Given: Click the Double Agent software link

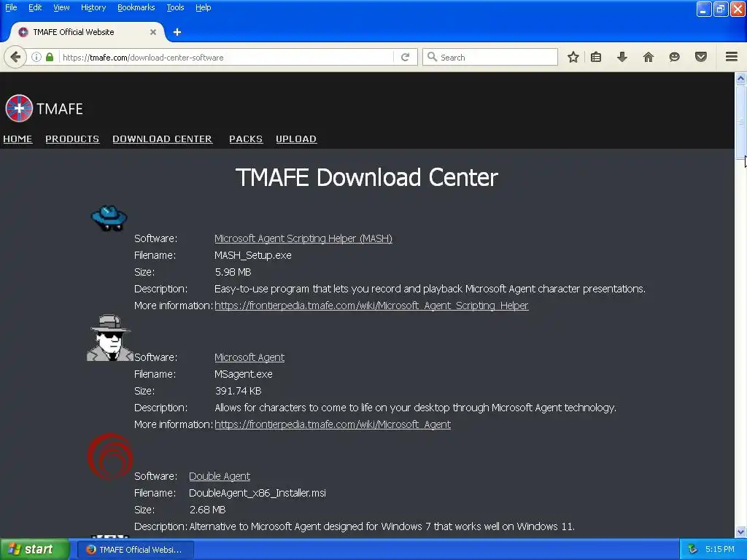Looking at the screenshot, I should (x=220, y=476).
